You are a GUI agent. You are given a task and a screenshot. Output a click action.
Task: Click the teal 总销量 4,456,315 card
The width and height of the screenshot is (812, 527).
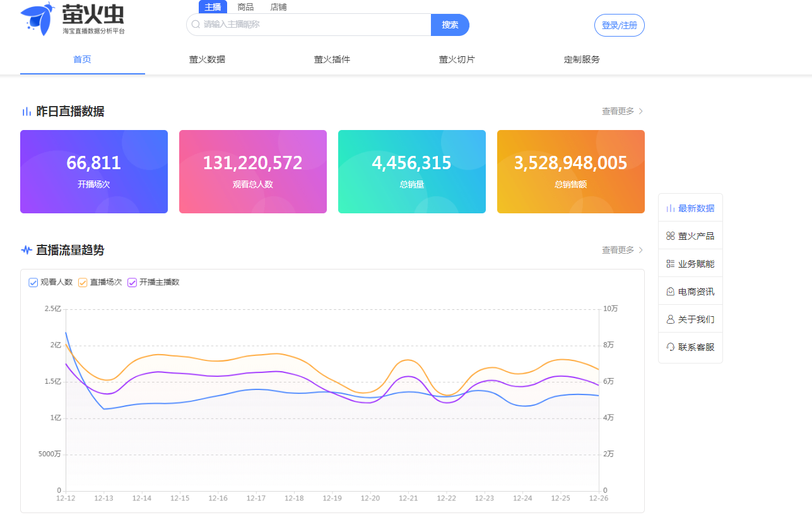pyautogui.click(x=412, y=172)
